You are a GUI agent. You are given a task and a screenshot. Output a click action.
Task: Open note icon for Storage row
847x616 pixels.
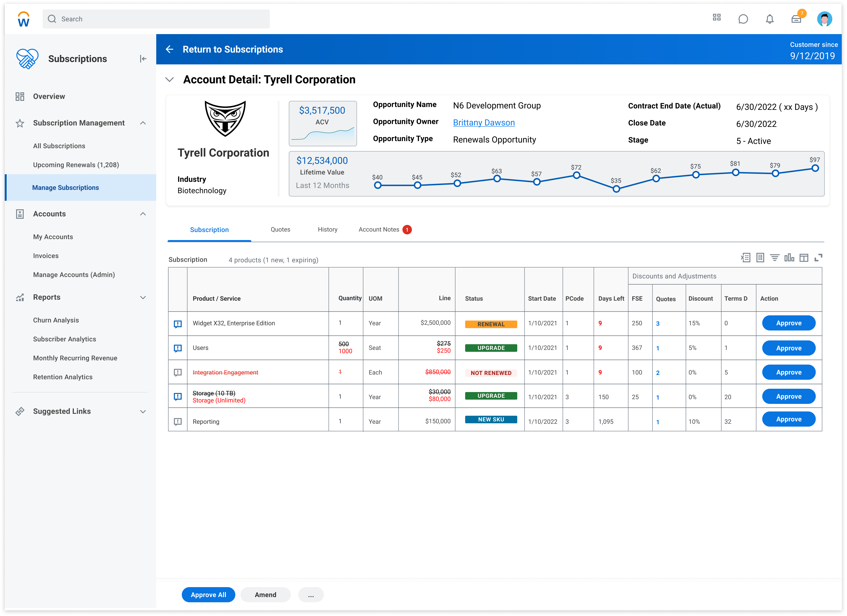(x=178, y=397)
